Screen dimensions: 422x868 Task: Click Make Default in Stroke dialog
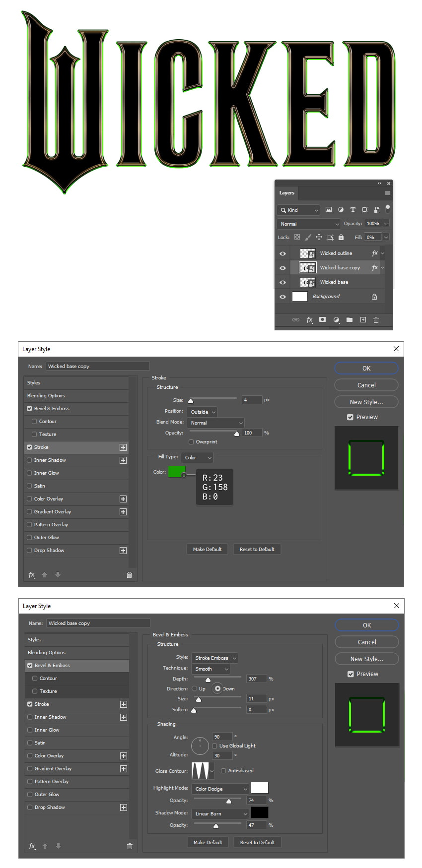208,549
